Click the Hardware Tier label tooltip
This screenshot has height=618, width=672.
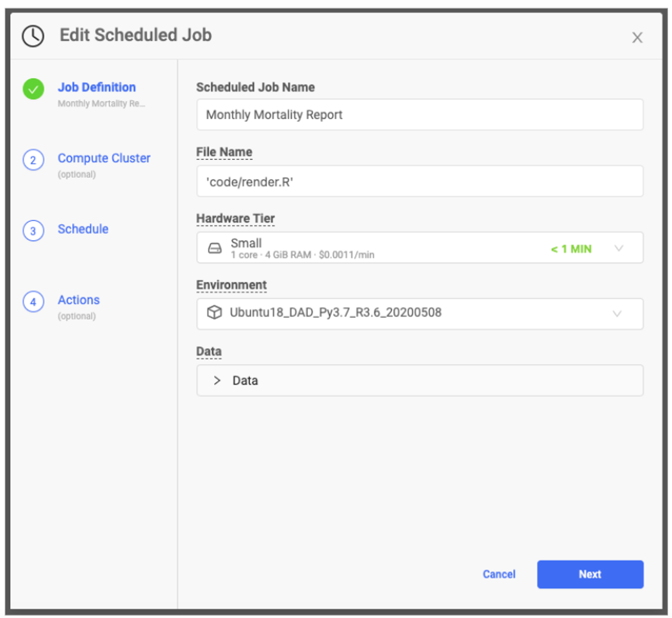point(235,218)
